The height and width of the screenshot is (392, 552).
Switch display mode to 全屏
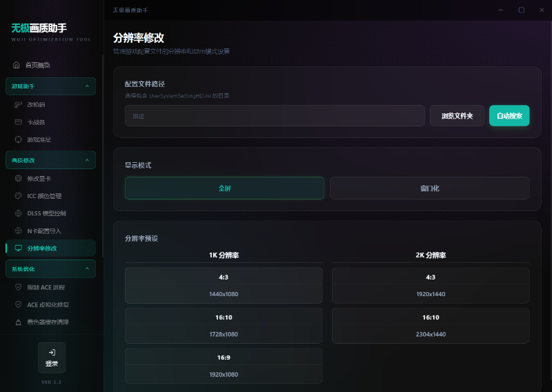coord(224,188)
